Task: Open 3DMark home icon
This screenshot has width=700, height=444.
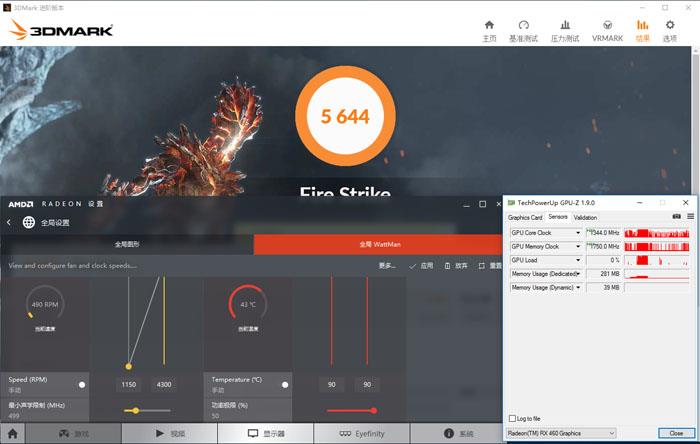Action: [x=489, y=25]
